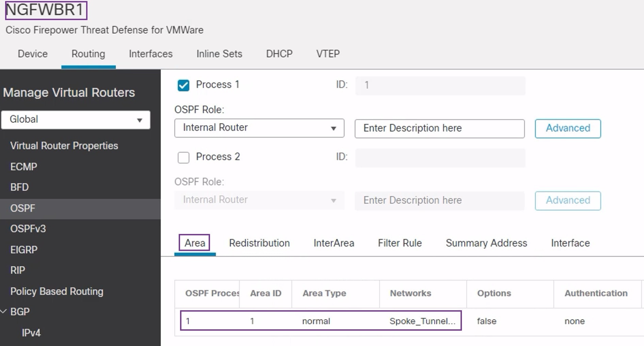Click the Advanced button under Process 2
644x346 pixels.
pos(567,201)
